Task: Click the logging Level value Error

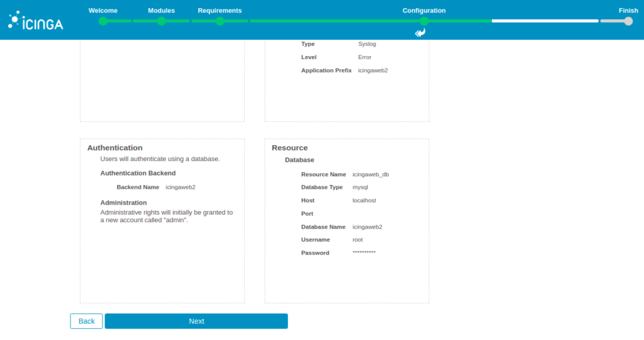Action: click(x=365, y=57)
